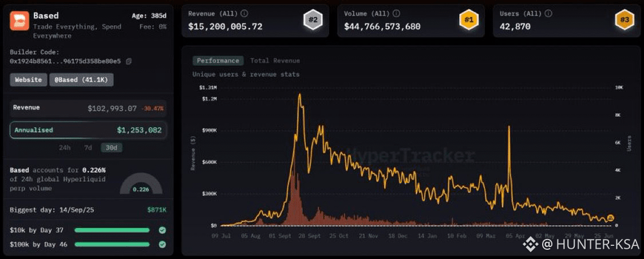644x259 pixels.
Task: Click the Age: 385d label
Action: coord(149,16)
